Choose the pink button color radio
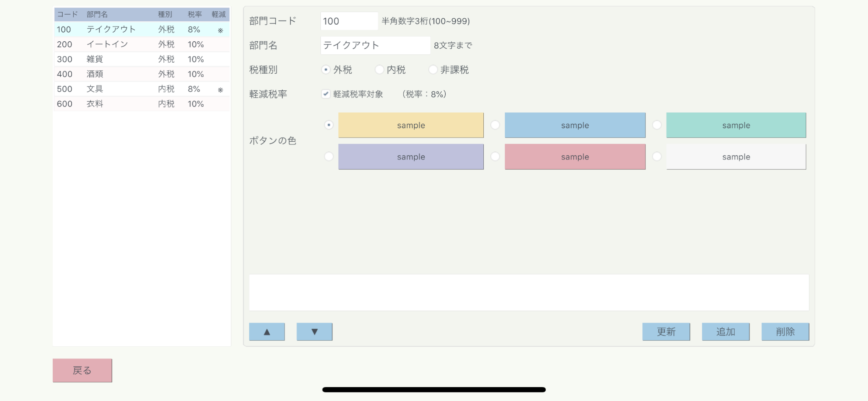Screen dimensions: 868x401 [495, 156]
